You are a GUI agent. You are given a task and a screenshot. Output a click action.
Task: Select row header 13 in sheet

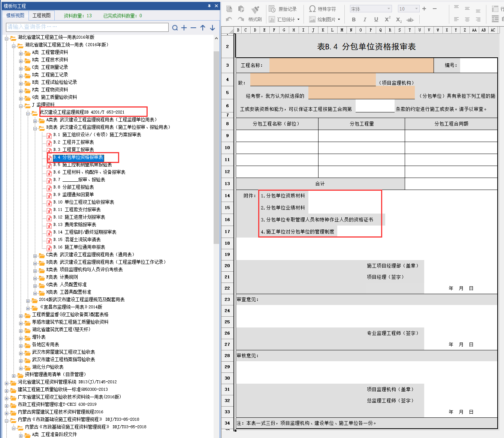pyautogui.click(x=227, y=184)
